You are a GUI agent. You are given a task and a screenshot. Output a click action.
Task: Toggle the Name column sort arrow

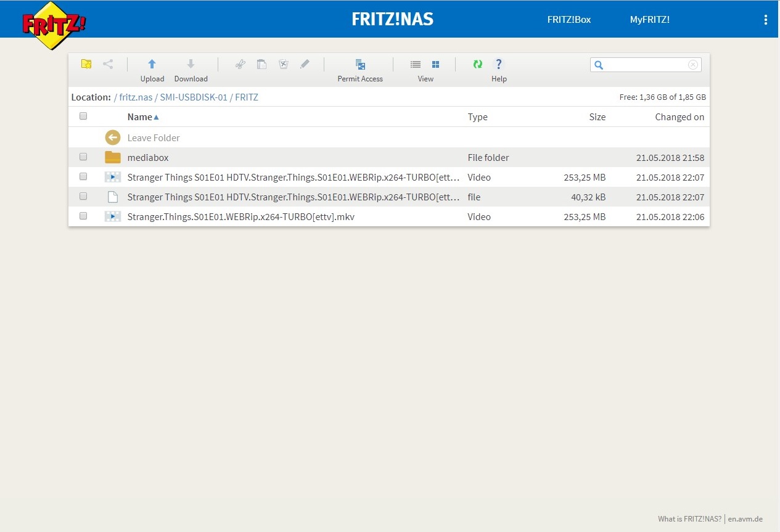point(156,117)
